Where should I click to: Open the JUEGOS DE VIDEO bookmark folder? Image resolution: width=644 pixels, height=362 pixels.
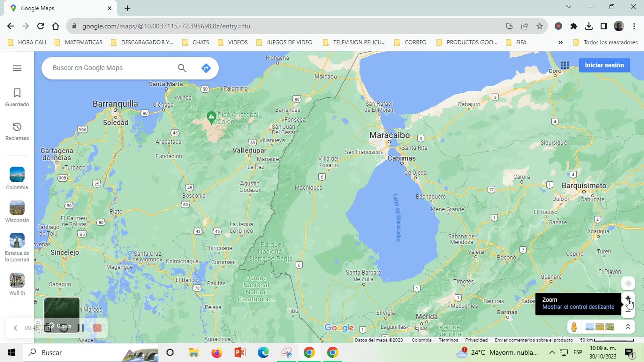tap(284, 42)
